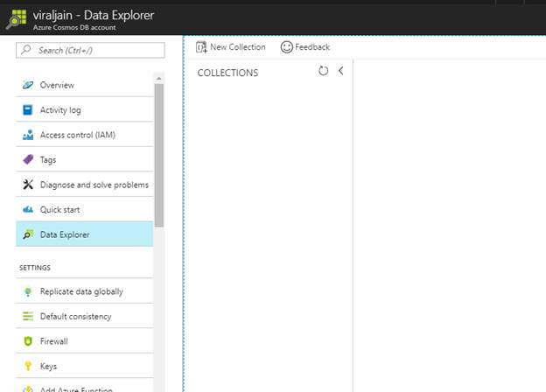Click the Data Explorer sidebar icon
This screenshot has width=546, height=392.
[x=28, y=234]
